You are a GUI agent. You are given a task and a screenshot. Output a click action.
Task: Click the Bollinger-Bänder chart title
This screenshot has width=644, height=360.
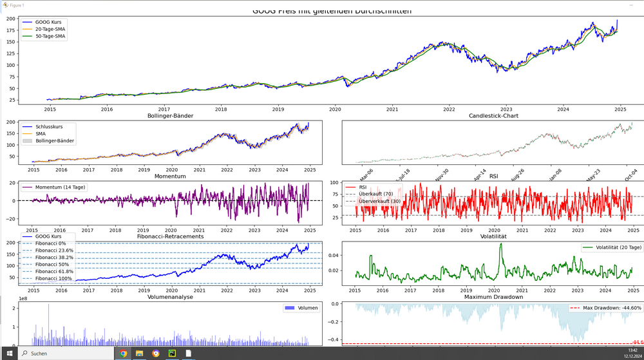170,116
